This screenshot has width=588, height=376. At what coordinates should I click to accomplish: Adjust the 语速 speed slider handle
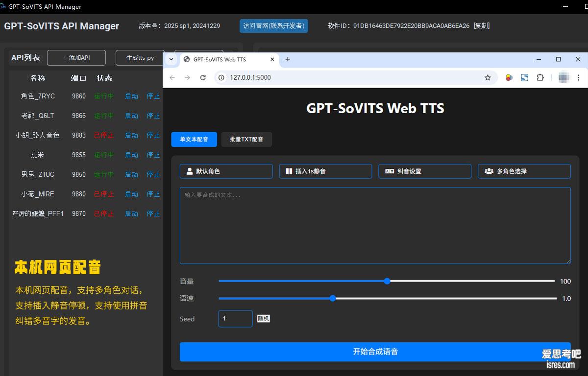pyautogui.click(x=333, y=298)
